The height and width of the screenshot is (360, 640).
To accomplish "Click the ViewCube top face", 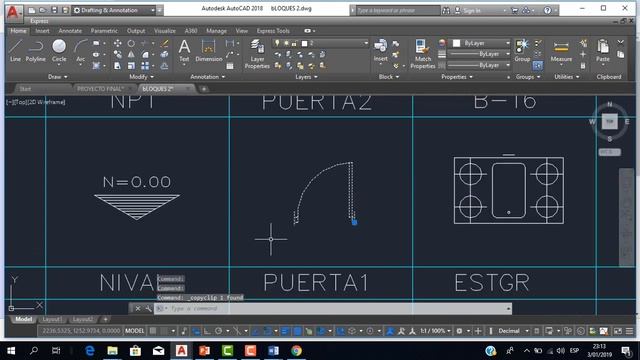I will point(609,122).
